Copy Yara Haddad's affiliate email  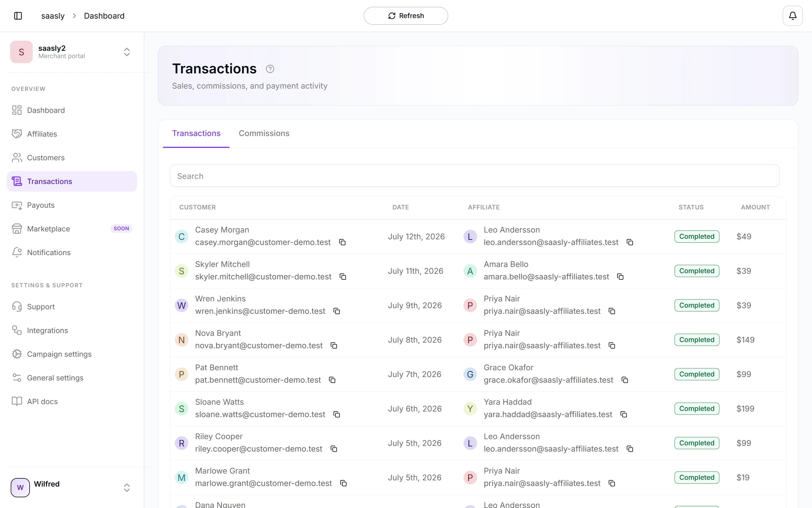click(624, 414)
